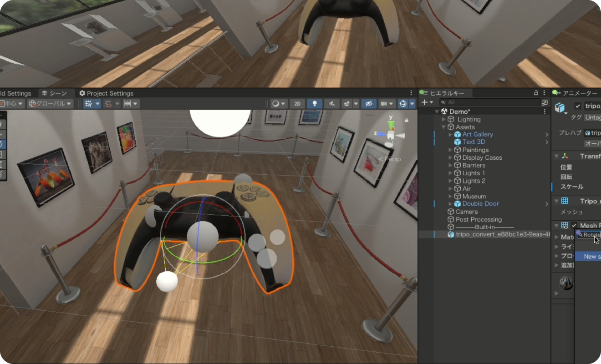Select the Art Gallery prefab
601x364 pixels.
point(478,134)
